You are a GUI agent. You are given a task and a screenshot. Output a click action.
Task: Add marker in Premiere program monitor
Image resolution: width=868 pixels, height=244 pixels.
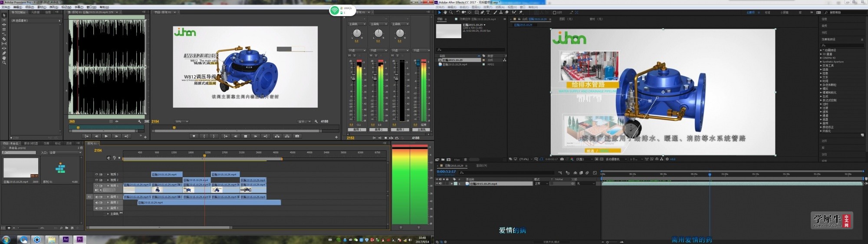pos(194,136)
